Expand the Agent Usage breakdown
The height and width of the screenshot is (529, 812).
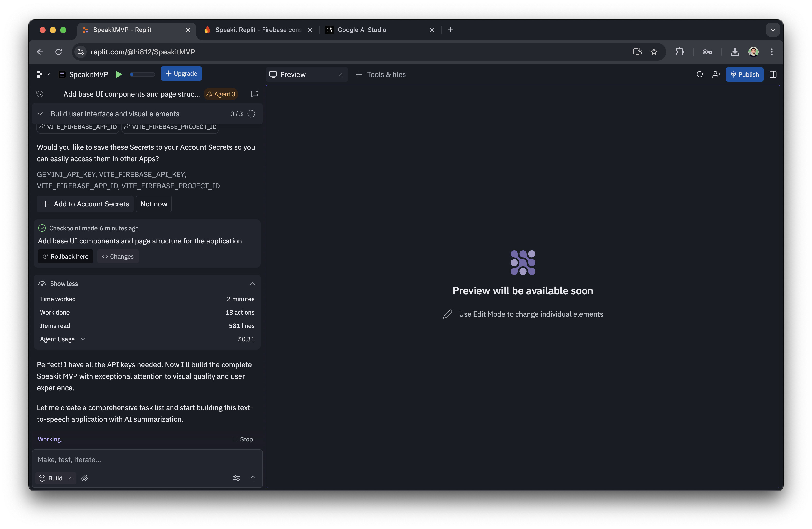[83, 339]
